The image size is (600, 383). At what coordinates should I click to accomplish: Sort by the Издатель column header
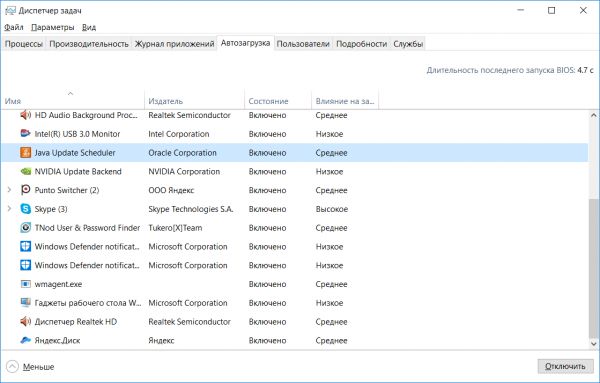pyautogui.click(x=194, y=101)
